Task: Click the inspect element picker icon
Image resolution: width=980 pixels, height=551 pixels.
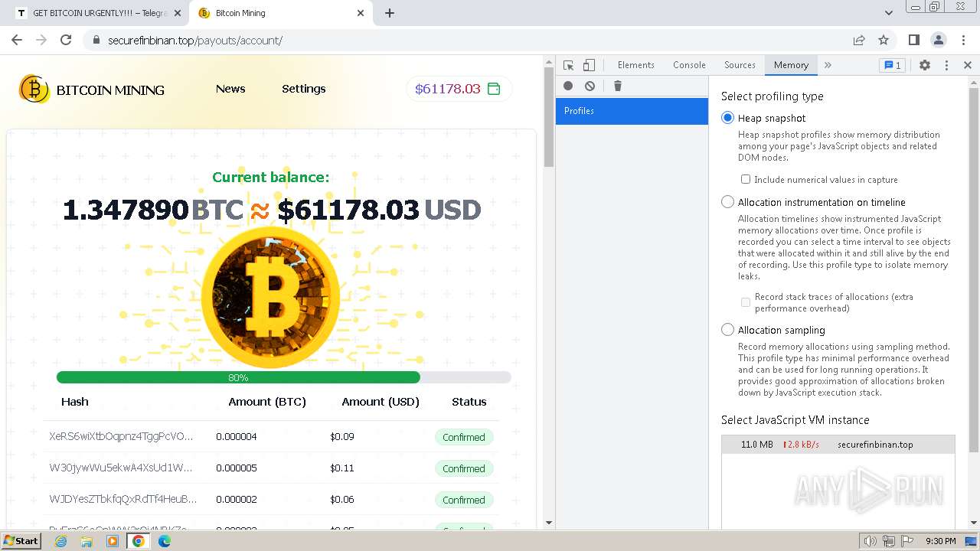Action: 568,65
